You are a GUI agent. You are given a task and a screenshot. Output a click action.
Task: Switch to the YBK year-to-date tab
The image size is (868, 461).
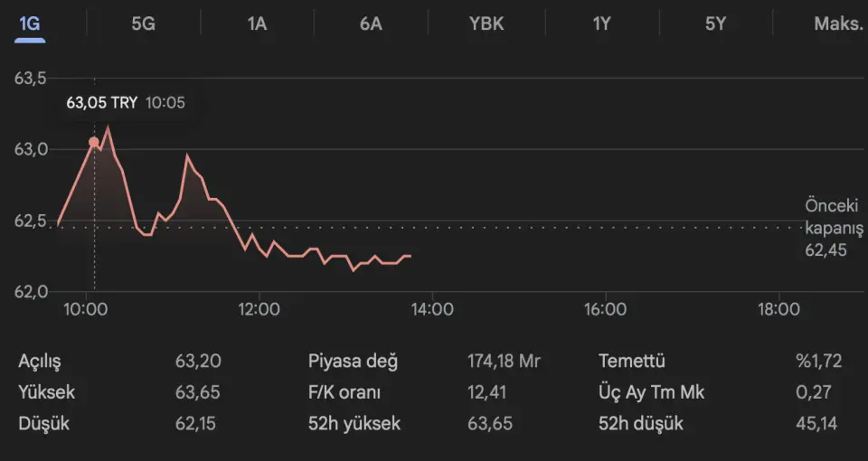point(486,24)
